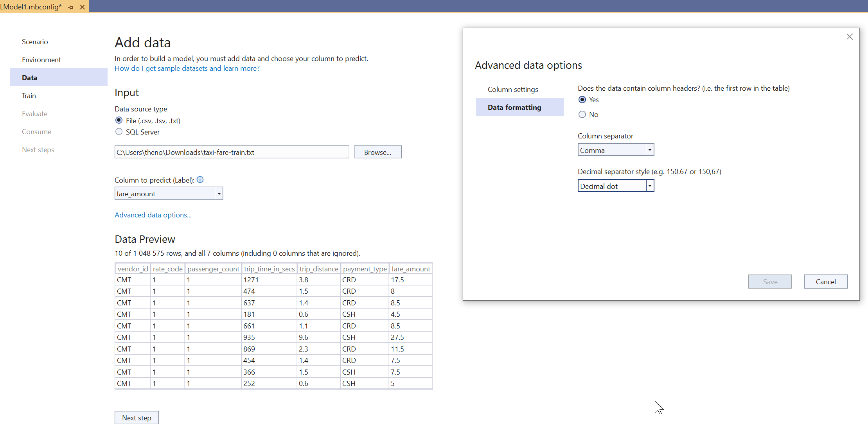The image size is (868, 427).
Task: Click the Browse... button
Action: [377, 152]
